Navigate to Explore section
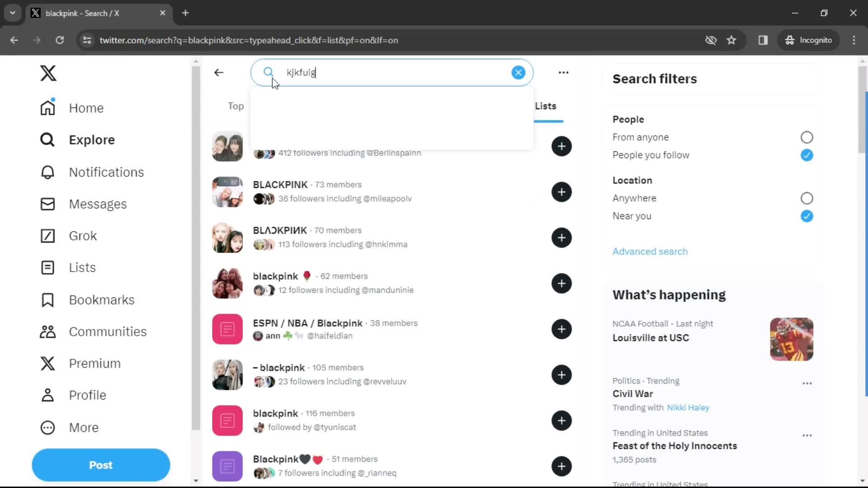The width and height of the screenshot is (868, 488). click(92, 140)
